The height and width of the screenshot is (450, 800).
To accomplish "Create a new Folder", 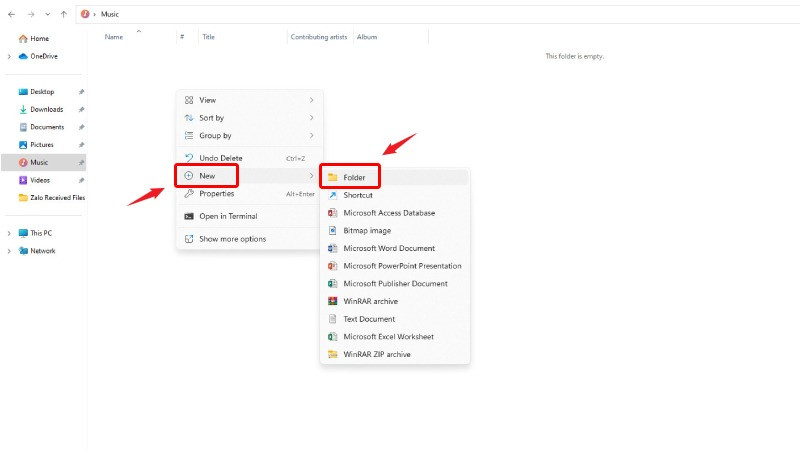I will pyautogui.click(x=395, y=178).
